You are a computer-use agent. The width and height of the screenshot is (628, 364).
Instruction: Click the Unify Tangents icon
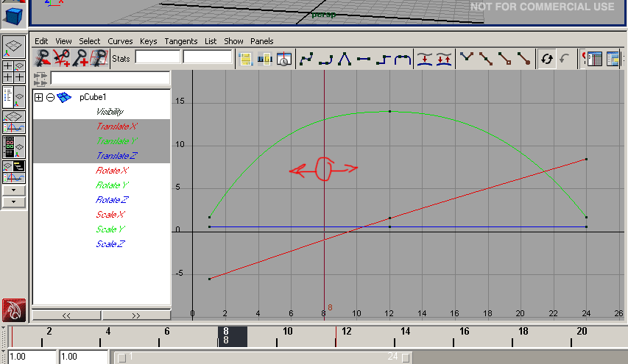pyautogui.click(x=485, y=60)
